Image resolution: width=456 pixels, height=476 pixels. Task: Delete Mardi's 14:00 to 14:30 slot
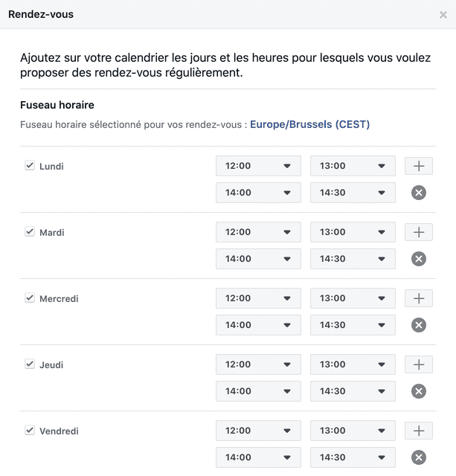point(419,259)
